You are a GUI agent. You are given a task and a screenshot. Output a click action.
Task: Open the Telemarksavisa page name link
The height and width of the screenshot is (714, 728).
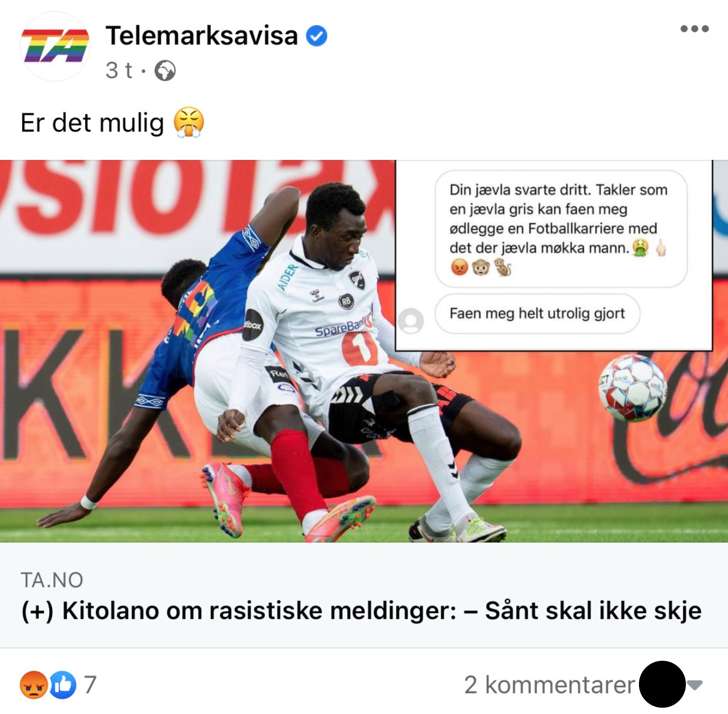[202, 35]
